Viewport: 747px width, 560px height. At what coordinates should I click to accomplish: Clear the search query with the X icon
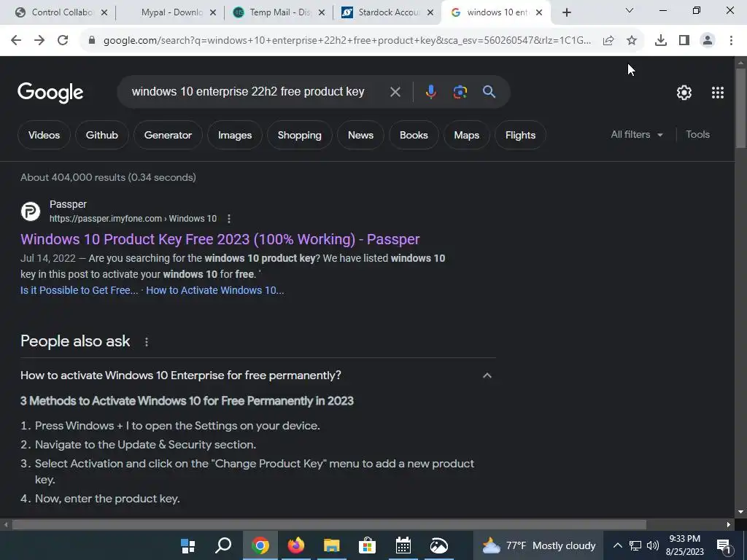[395, 92]
